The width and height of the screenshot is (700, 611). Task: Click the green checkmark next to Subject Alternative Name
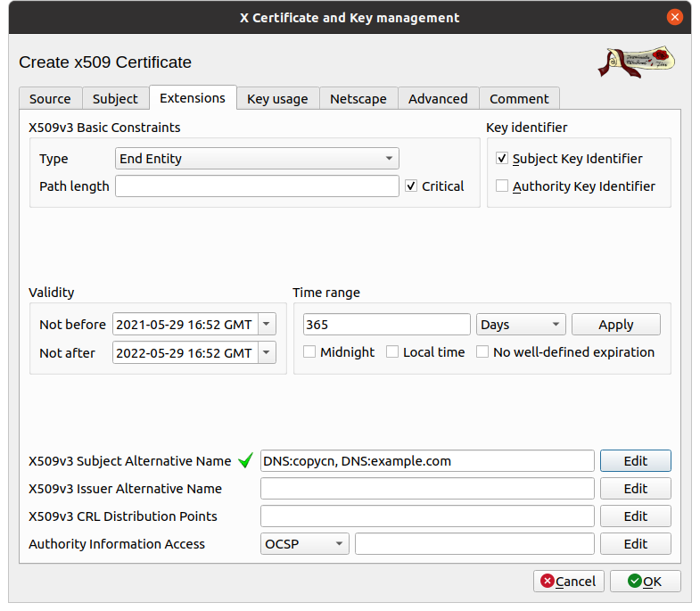[246, 461]
